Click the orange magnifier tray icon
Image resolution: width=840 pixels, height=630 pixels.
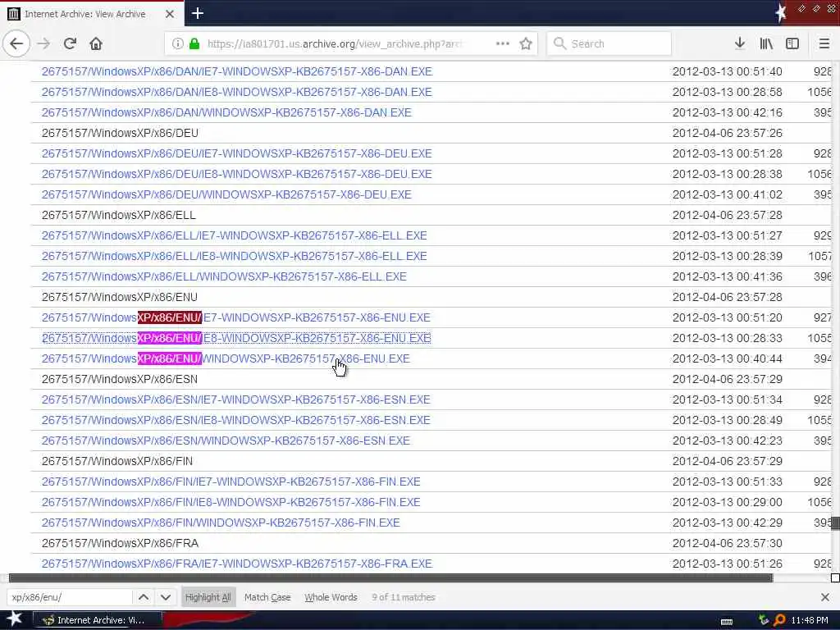(x=779, y=620)
